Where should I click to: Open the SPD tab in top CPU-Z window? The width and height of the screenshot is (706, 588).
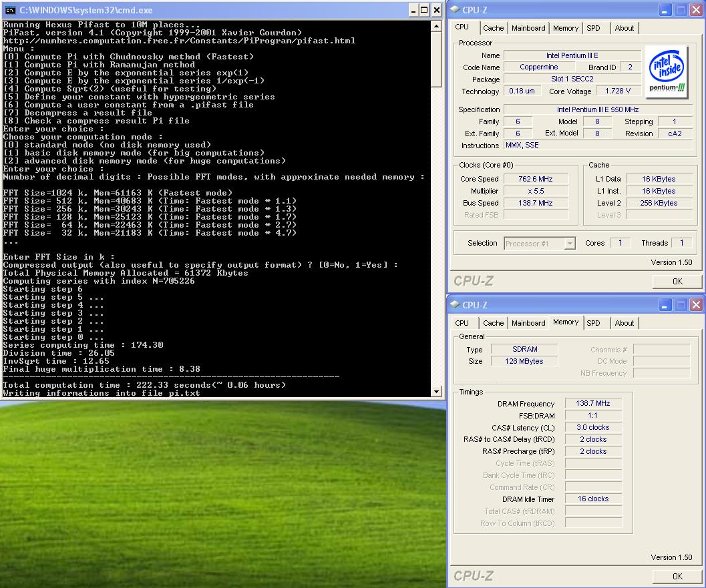pos(593,28)
